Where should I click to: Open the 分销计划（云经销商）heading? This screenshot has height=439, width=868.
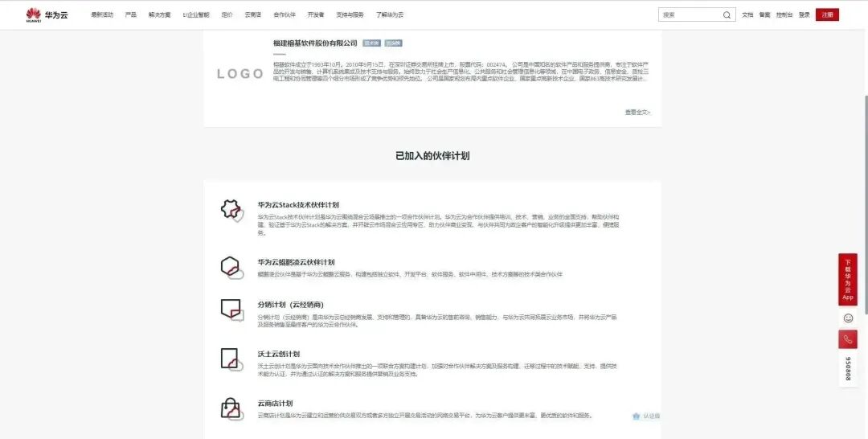coord(291,305)
